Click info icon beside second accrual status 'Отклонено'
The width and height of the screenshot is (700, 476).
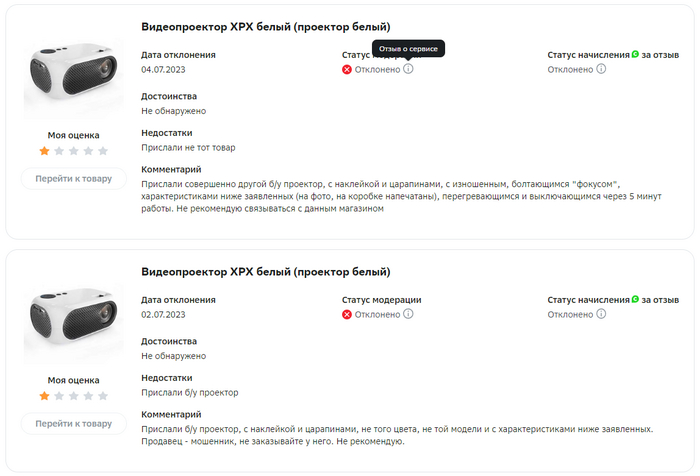[x=601, y=314]
